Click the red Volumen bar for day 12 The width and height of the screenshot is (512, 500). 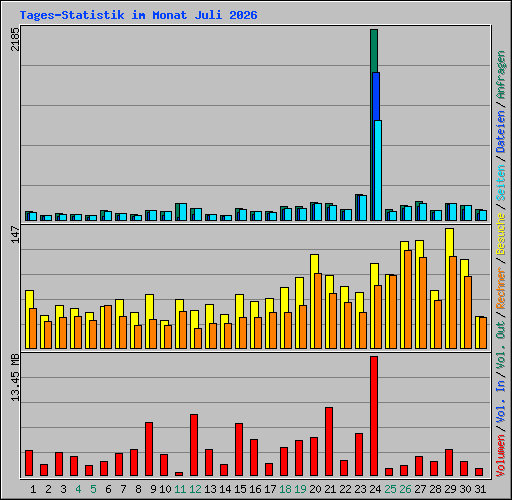pyautogui.click(x=194, y=445)
